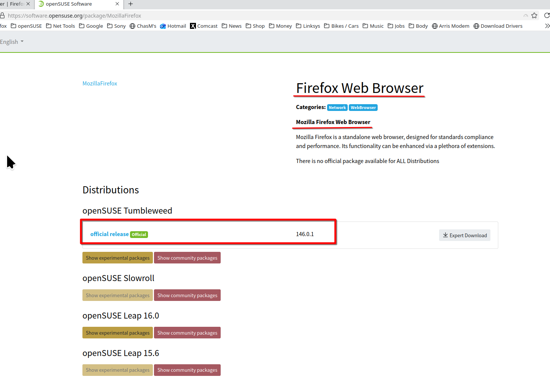Reload the current page
Viewport: 550px width, 392px height.
(547, 15)
